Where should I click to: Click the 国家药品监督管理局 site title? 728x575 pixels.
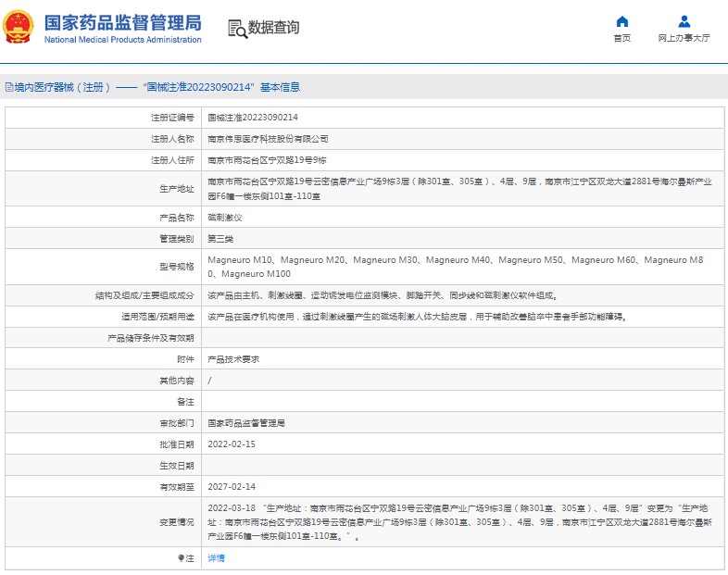[122, 22]
